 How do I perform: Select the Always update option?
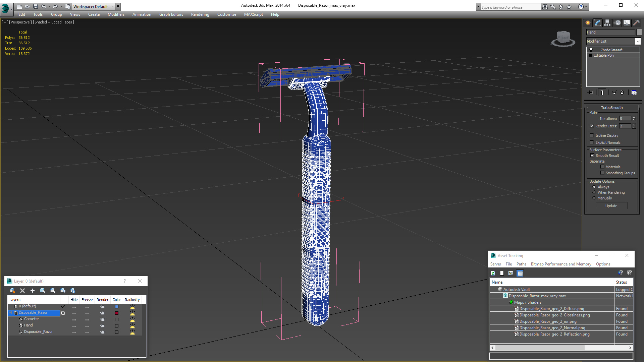pos(594,187)
